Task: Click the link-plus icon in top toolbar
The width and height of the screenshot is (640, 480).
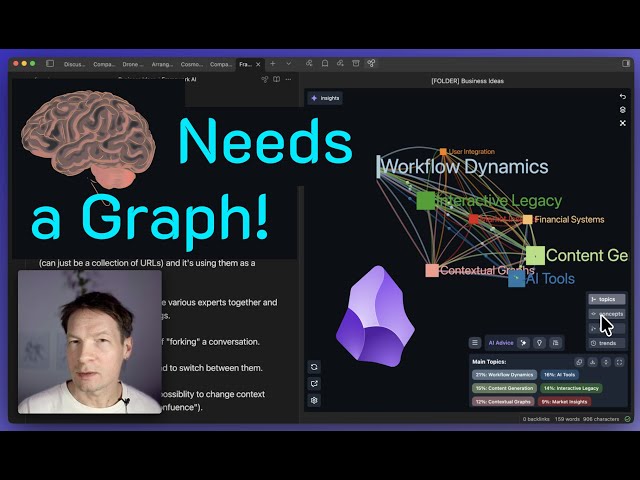Action: (x=340, y=63)
